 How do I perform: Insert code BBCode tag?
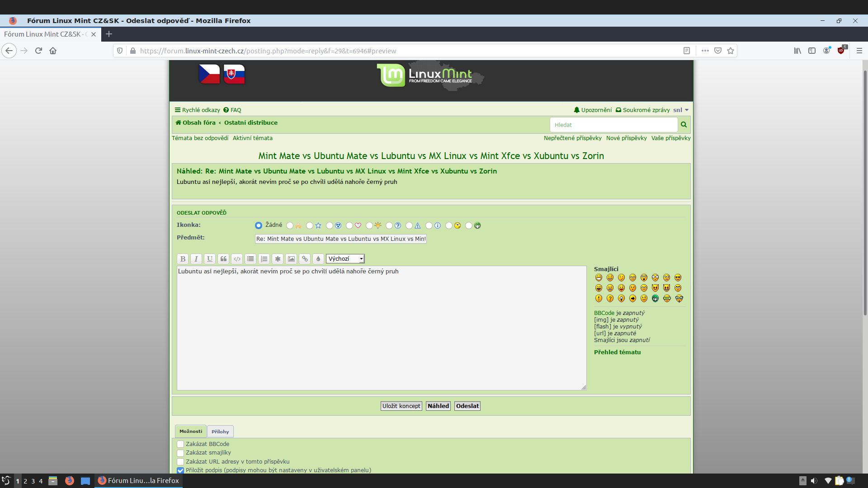pyautogui.click(x=237, y=259)
